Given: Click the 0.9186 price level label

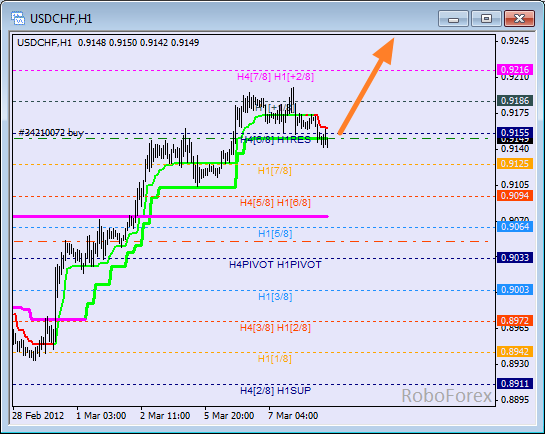Looking at the screenshot, I should point(515,100).
